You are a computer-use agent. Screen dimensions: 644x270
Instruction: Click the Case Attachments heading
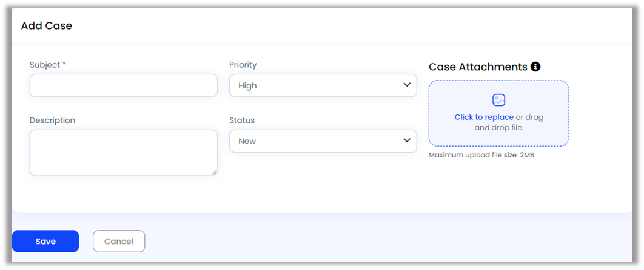click(x=478, y=67)
